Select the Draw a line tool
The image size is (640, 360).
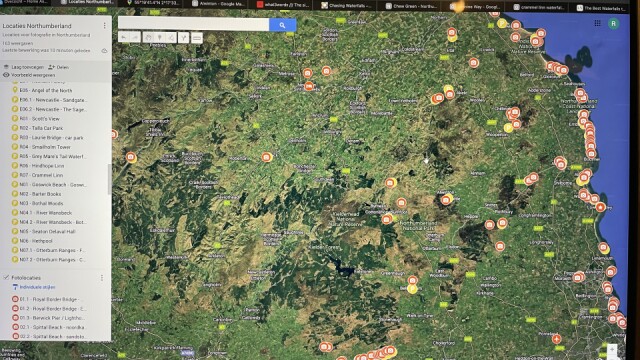click(x=171, y=38)
